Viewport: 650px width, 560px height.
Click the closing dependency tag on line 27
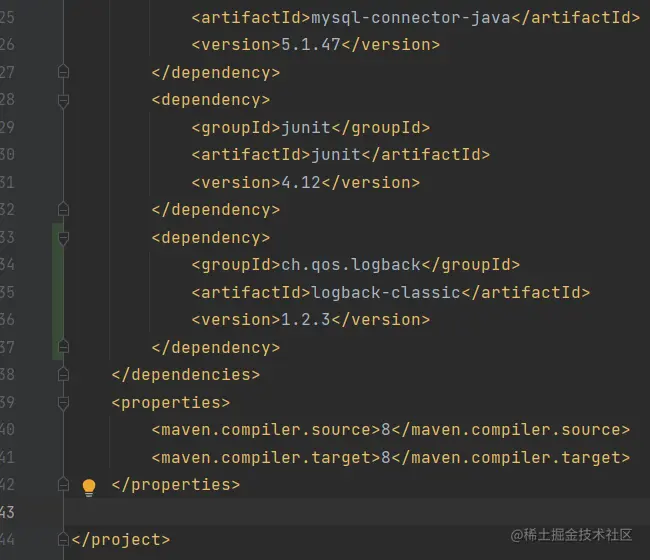pos(216,73)
